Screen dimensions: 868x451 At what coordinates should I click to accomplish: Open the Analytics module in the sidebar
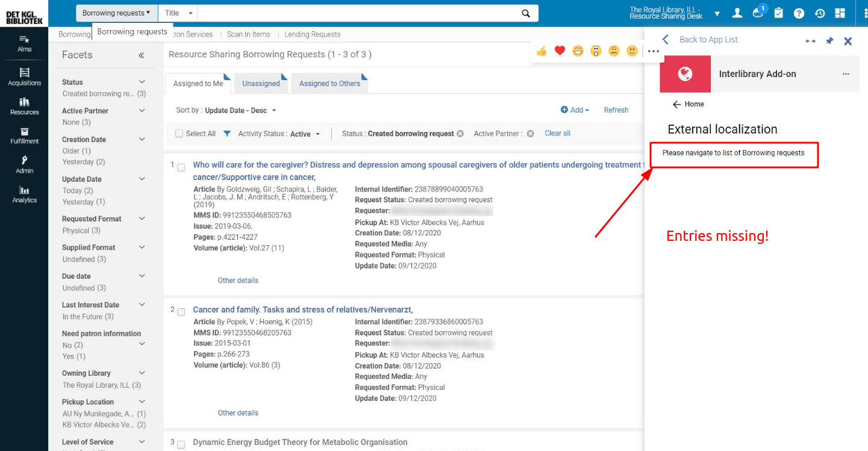[24, 195]
